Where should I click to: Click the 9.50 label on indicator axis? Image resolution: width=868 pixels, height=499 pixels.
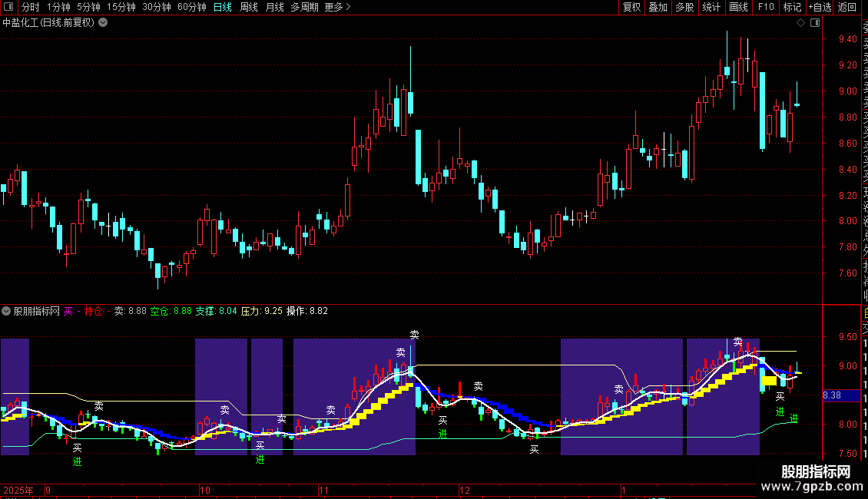tap(847, 336)
